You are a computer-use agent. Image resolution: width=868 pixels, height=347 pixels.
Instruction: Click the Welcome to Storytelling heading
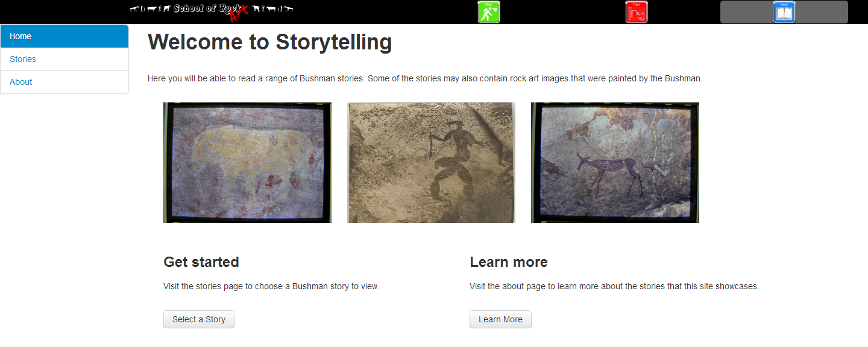[270, 42]
